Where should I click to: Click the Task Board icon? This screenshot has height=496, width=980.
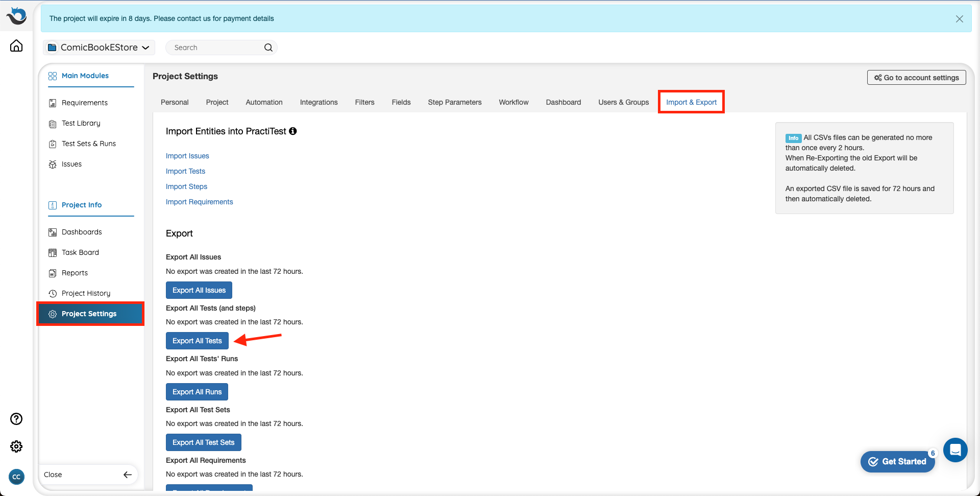53,253
